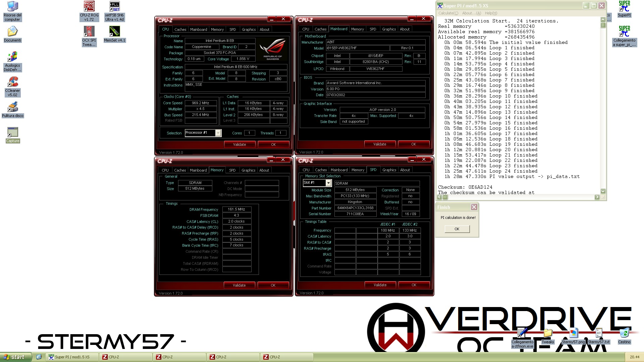Open Pulitura disco desktop shortcut
The image size is (644, 362).
12,110
